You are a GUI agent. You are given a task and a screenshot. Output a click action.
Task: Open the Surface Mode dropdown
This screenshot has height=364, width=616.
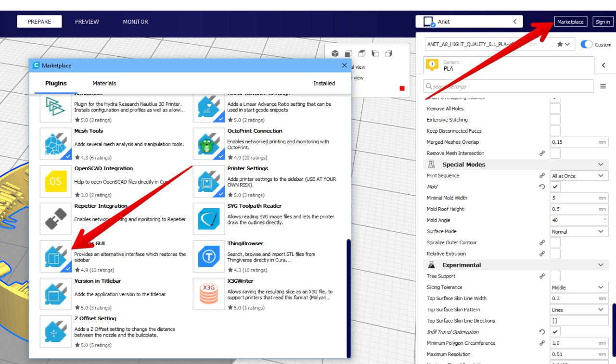coord(579,232)
